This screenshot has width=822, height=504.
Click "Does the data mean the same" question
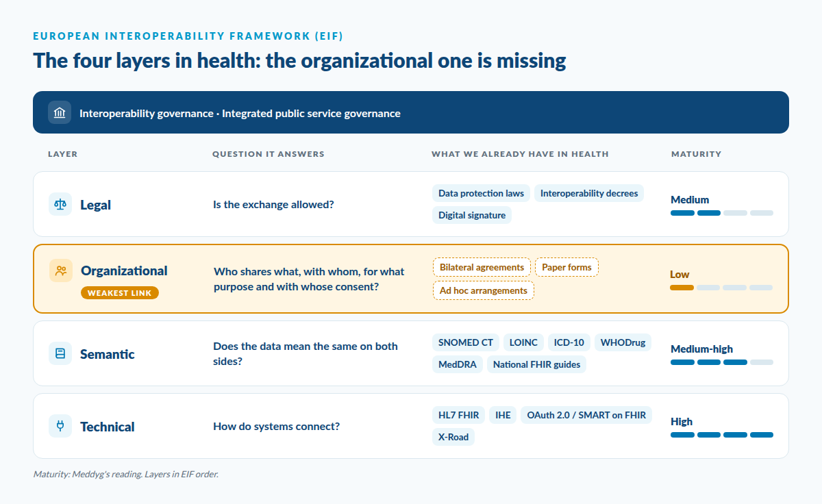(x=306, y=353)
